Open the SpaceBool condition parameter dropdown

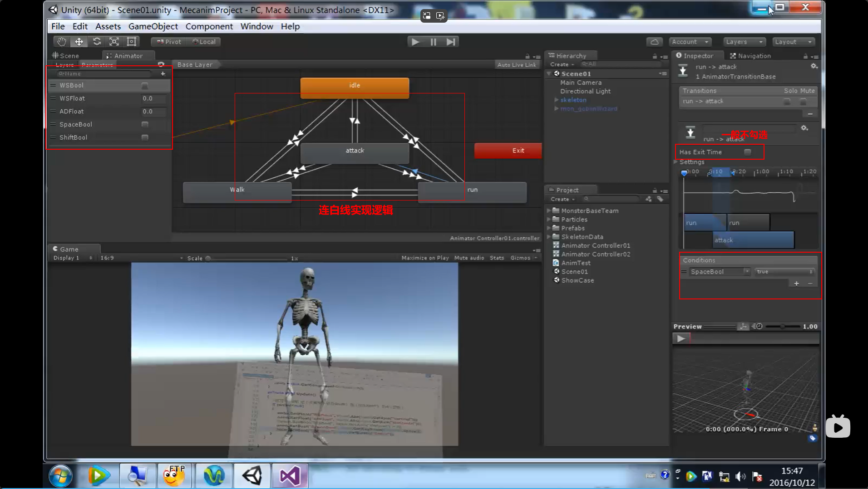(x=719, y=272)
